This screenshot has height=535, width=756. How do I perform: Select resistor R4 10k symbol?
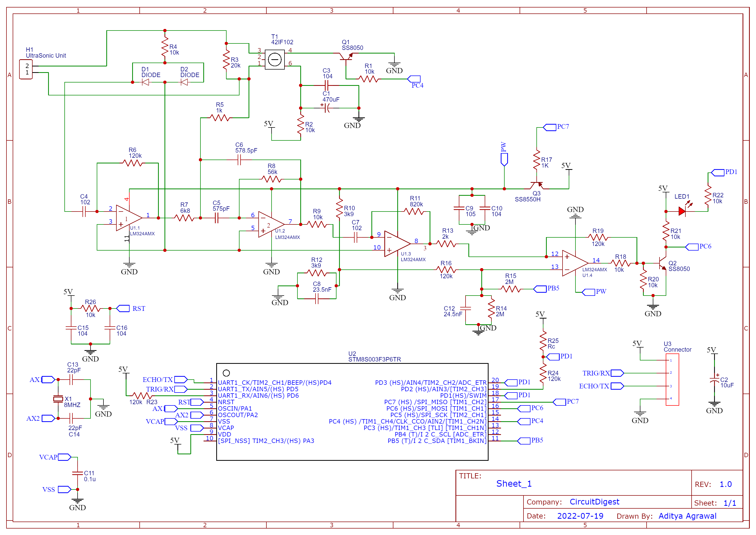[165, 47]
